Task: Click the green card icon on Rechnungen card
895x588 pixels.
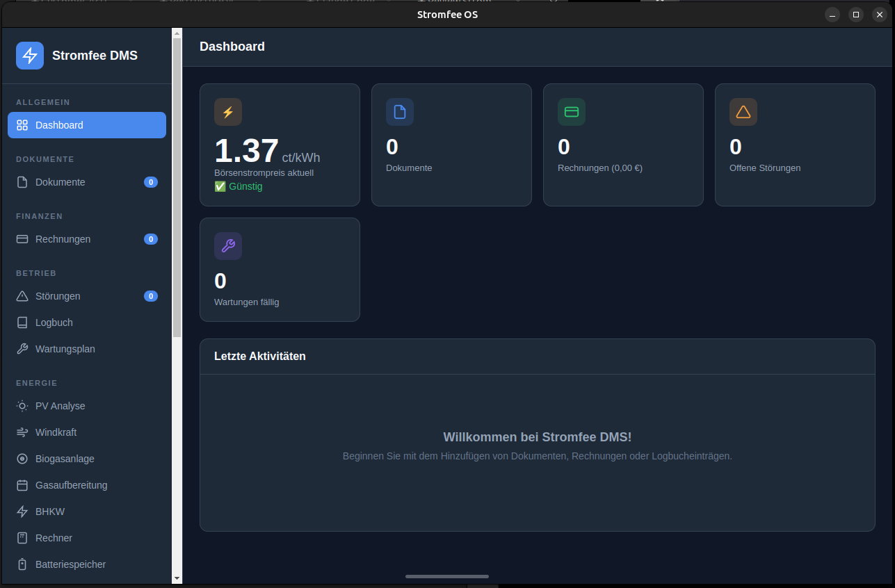Action: (571, 112)
